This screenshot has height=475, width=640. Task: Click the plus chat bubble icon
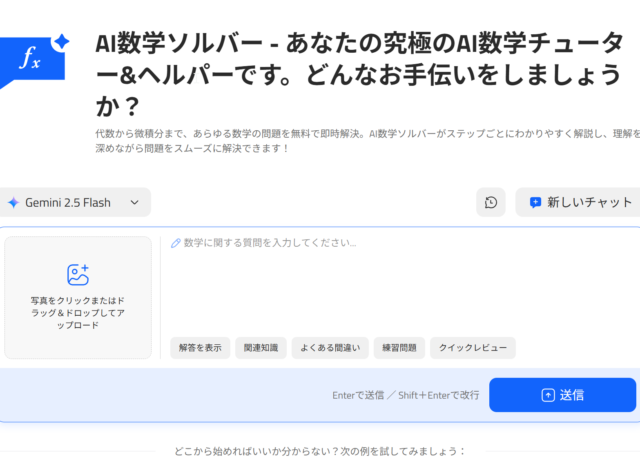[535, 202]
